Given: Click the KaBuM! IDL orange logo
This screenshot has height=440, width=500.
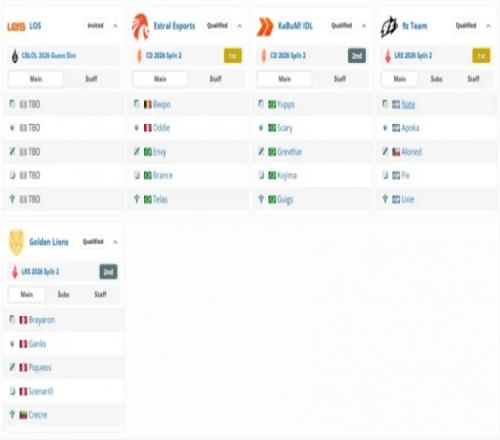Looking at the screenshot, I should [265, 26].
